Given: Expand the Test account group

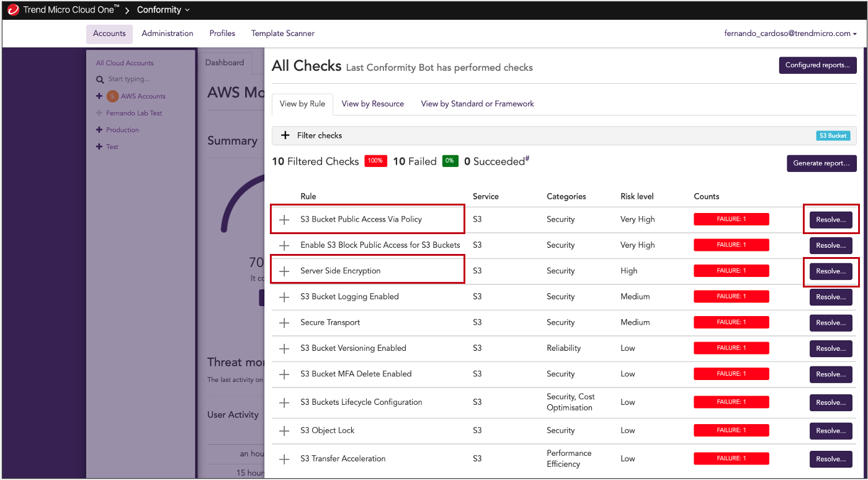Looking at the screenshot, I should tap(99, 147).
